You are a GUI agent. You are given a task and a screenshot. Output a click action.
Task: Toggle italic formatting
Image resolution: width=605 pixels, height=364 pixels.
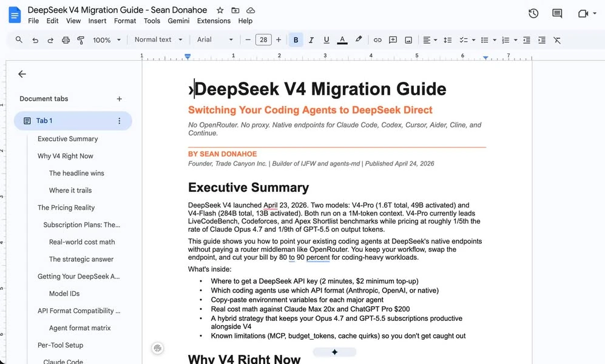[311, 39]
